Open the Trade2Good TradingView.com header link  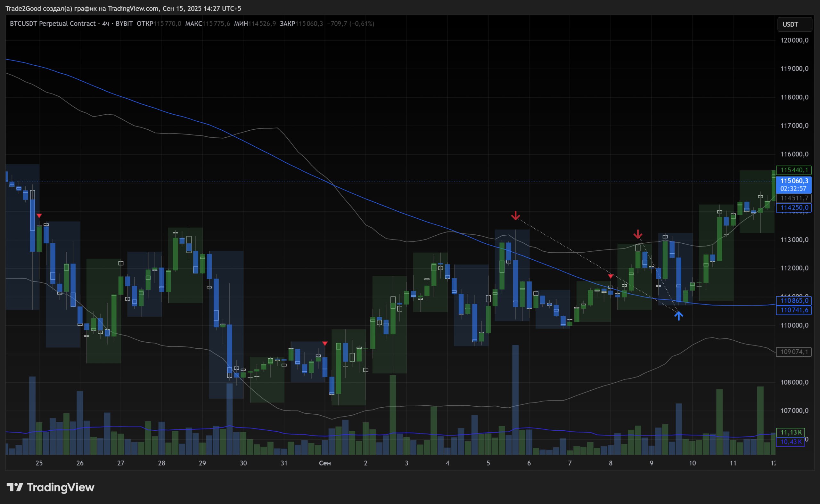point(123,8)
